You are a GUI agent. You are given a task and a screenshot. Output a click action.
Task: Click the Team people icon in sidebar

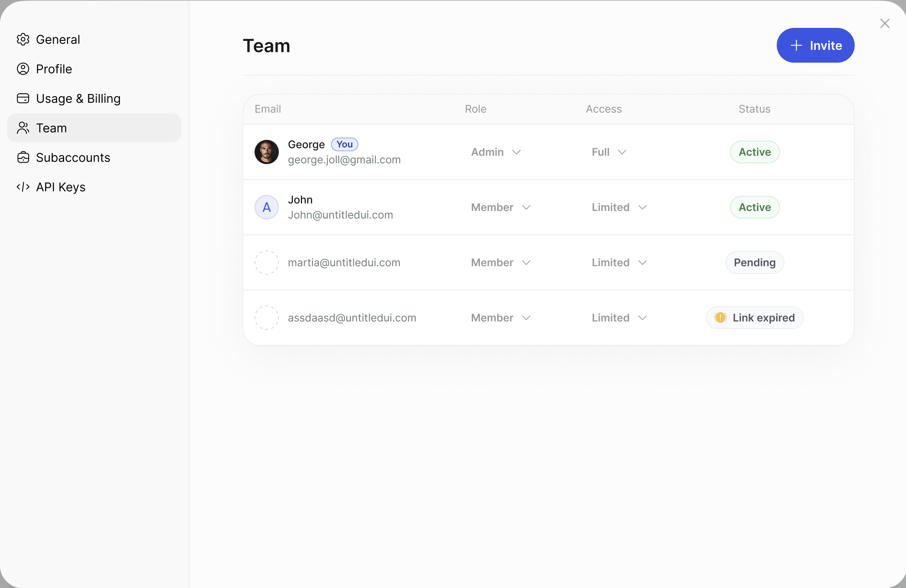23,128
